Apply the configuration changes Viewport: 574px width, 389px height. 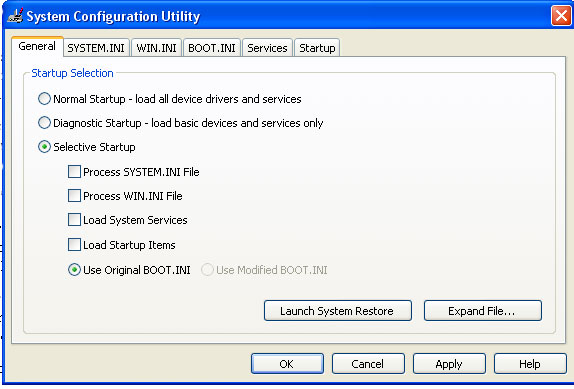coord(449,364)
